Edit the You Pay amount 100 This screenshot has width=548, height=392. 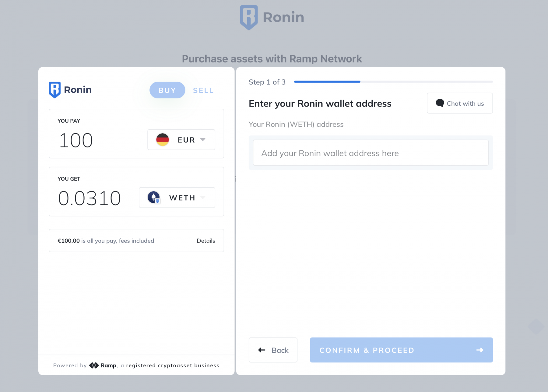tap(76, 140)
